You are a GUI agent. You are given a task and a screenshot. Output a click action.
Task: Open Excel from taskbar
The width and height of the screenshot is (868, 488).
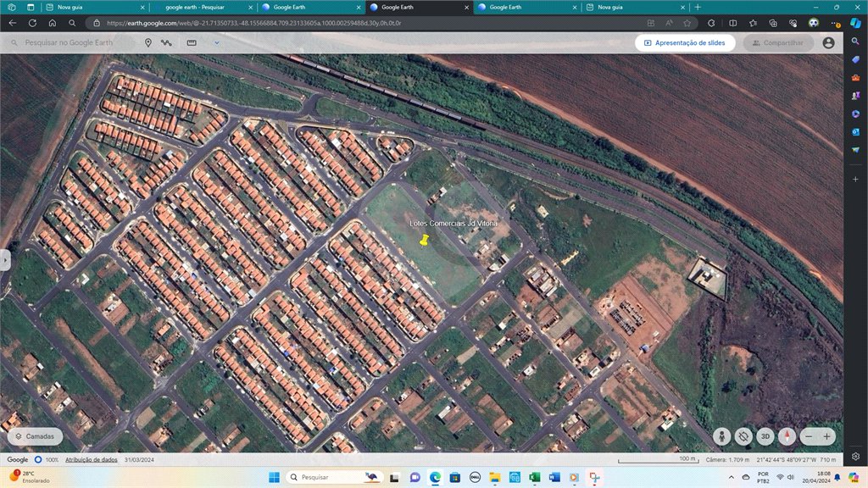tap(534, 477)
